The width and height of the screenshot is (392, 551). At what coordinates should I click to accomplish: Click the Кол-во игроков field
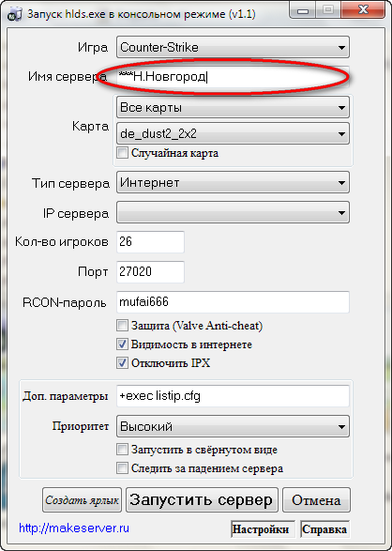150,242
